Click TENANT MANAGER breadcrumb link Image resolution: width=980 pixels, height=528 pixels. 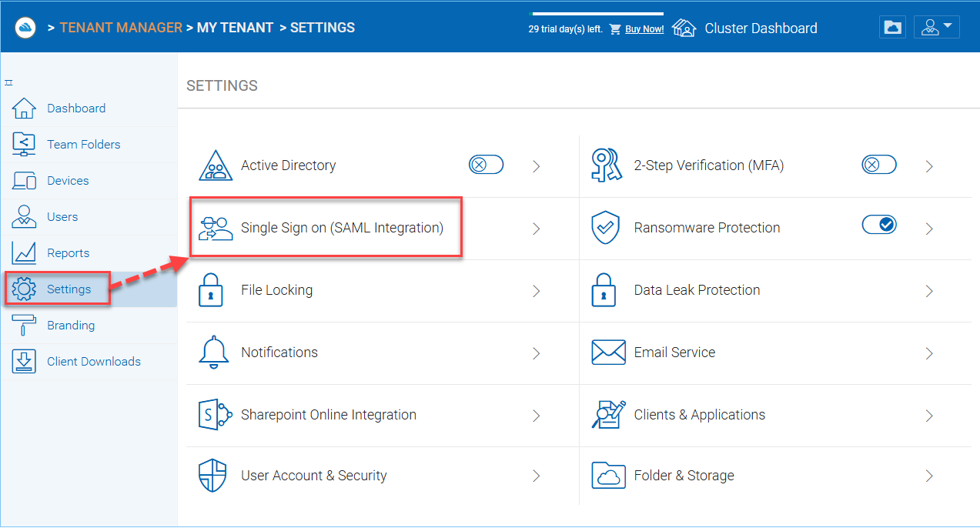point(121,28)
